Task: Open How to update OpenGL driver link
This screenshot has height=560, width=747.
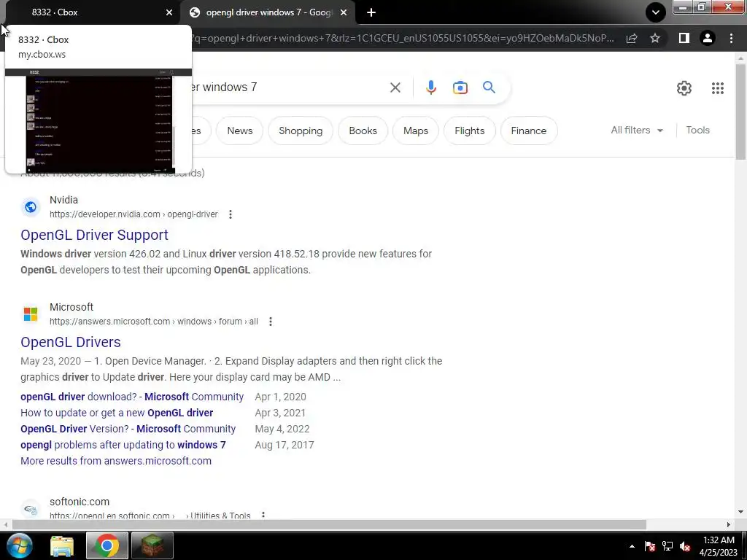Action: (117, 413)
